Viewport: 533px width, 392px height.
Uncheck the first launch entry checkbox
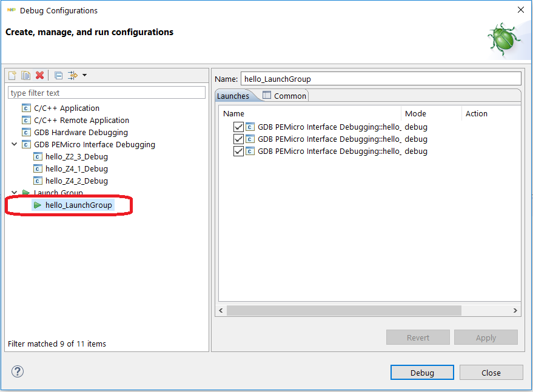[x=238, y=127]
